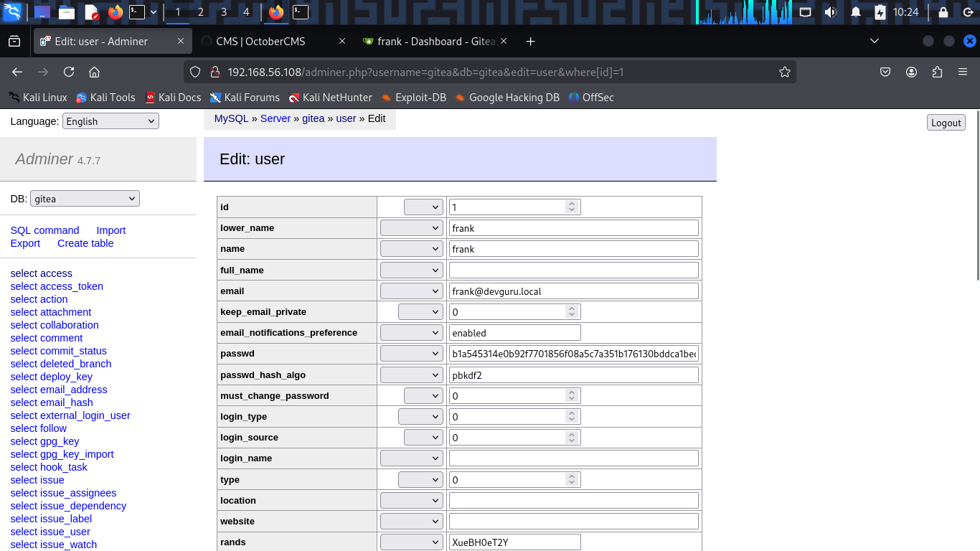Expand the Language dropdown set to English
The width and height of the screenshot is (980, 551).
click(110, 121)
